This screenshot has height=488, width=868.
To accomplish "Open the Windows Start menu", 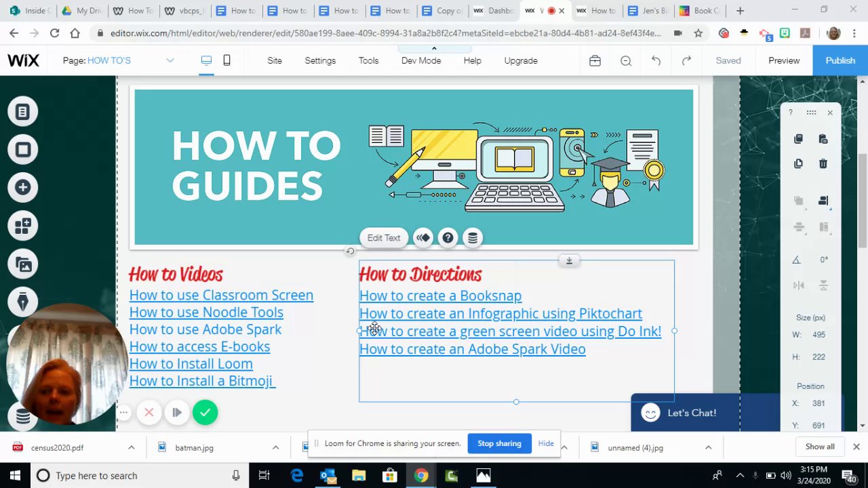I will point(15,476).
